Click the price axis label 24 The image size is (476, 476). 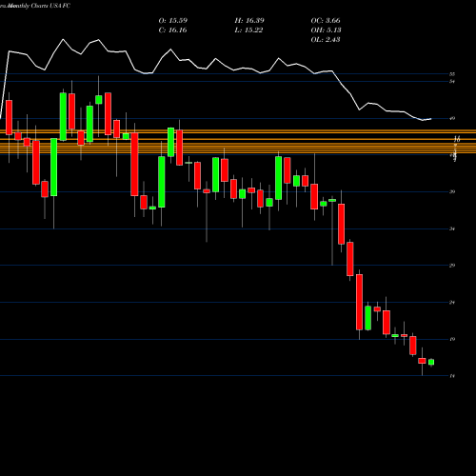point(452,303)
